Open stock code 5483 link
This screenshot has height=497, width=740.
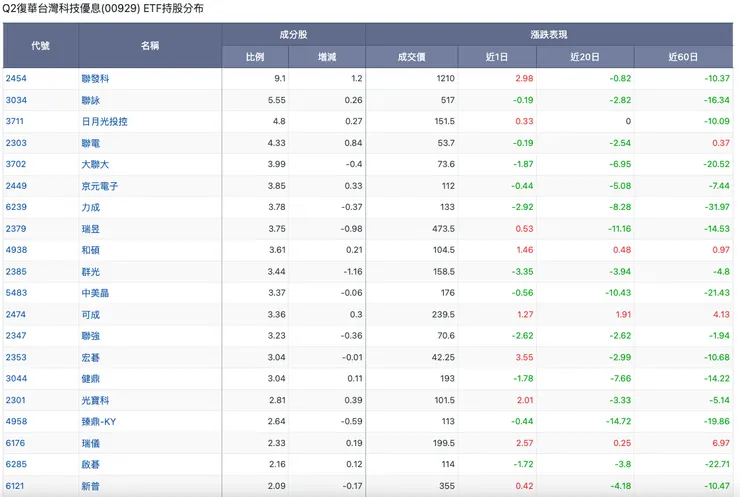(16, 293)
